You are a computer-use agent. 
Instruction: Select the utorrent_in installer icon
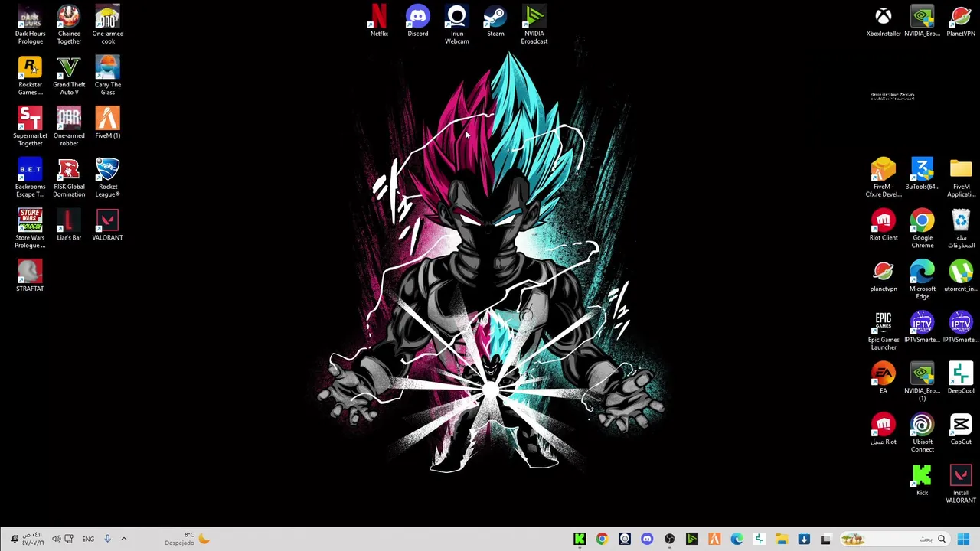click(961, 276)
